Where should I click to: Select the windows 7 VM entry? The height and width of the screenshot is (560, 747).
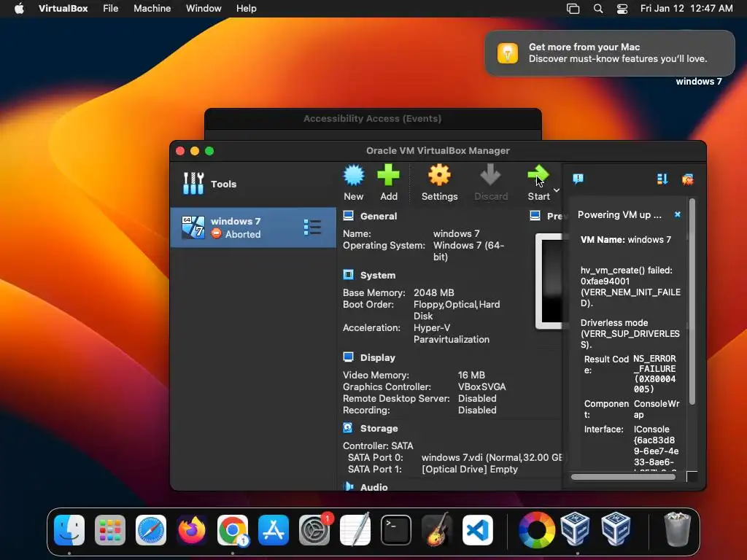(253, 227)
